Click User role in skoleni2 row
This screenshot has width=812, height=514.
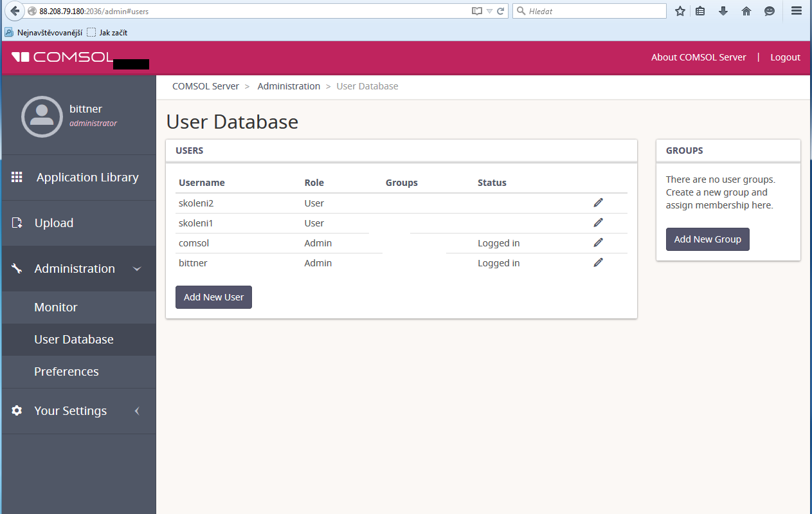point(314,203)
